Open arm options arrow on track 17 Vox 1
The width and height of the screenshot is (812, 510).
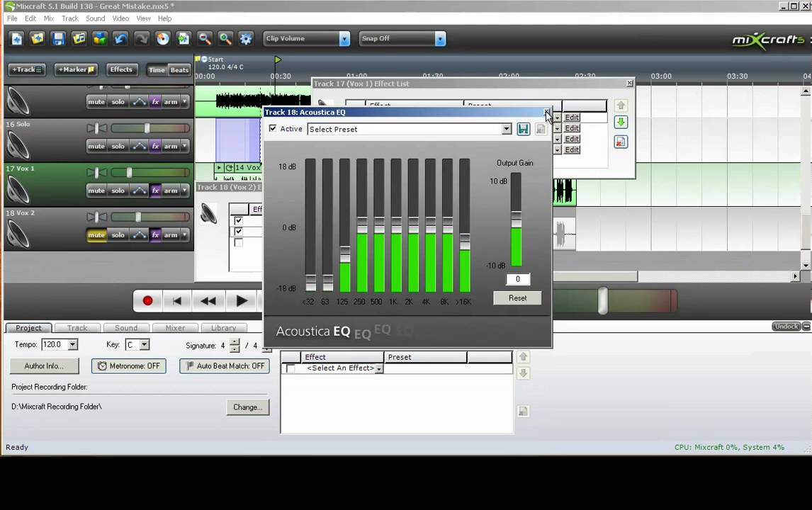[x=184, y=191]
